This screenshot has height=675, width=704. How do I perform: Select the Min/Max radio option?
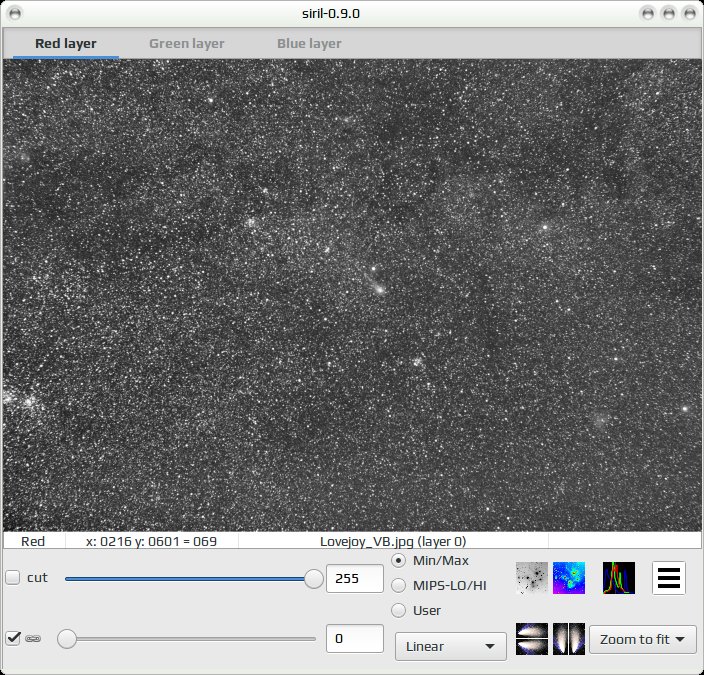point(398,560)
